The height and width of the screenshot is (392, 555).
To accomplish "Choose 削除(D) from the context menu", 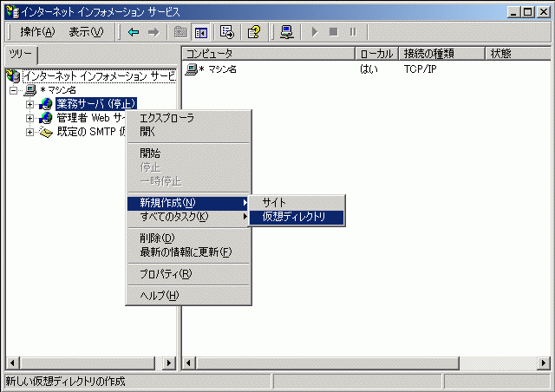I will click(x=189, y=238).
